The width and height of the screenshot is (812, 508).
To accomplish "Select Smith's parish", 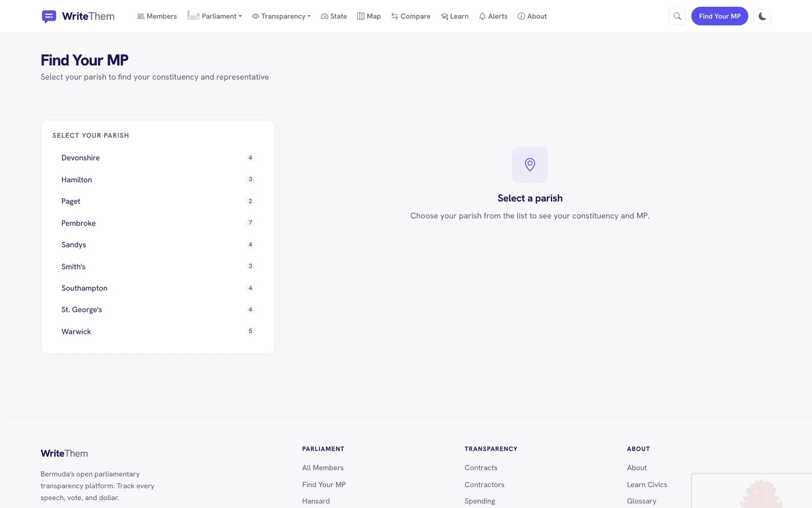I will click(158, 266).
